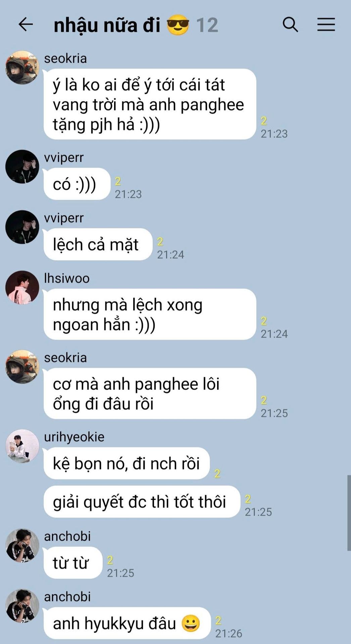
Task: Open seokria's avatar on the first message
Action: [22, 67]
